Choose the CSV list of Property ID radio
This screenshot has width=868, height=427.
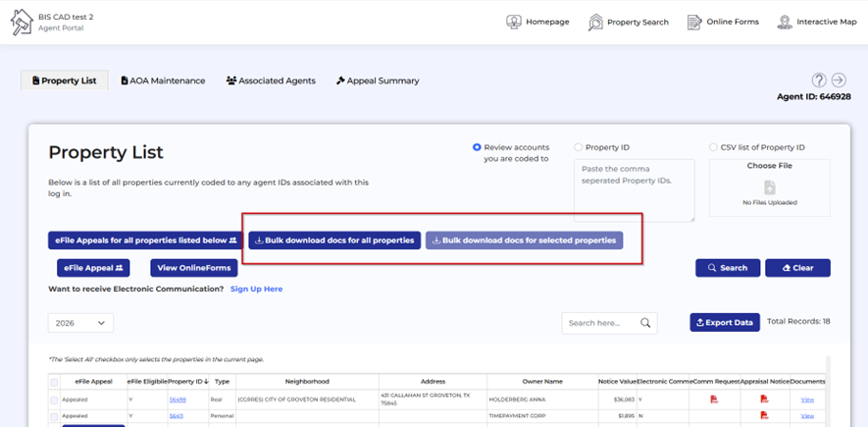point(713,147)
